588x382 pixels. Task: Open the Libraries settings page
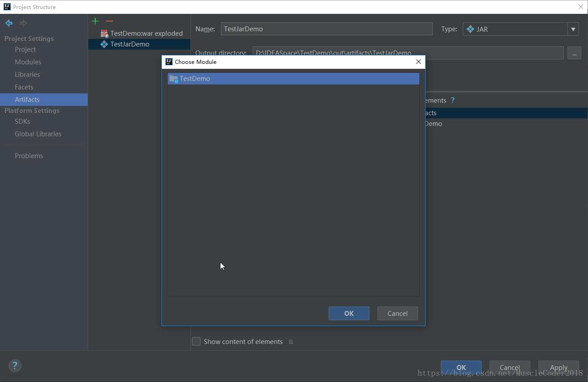tap(27, 75)
